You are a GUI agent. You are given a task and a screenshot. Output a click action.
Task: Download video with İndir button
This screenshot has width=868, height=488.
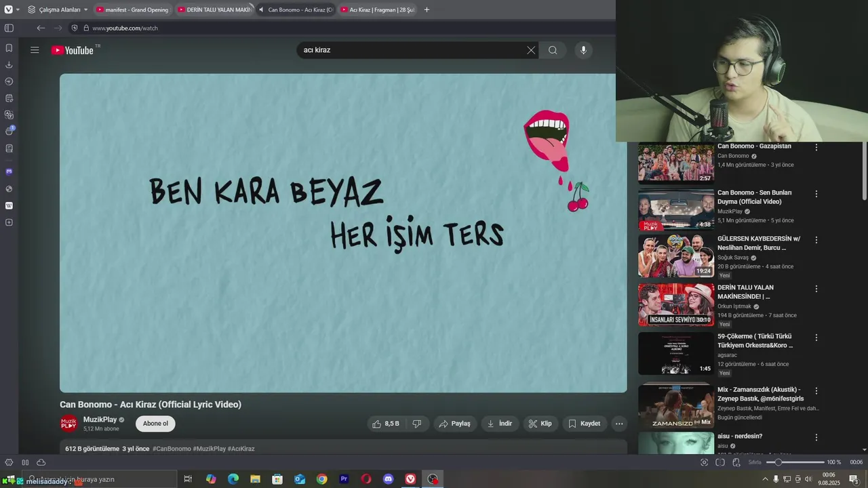(x=500, y=424)
